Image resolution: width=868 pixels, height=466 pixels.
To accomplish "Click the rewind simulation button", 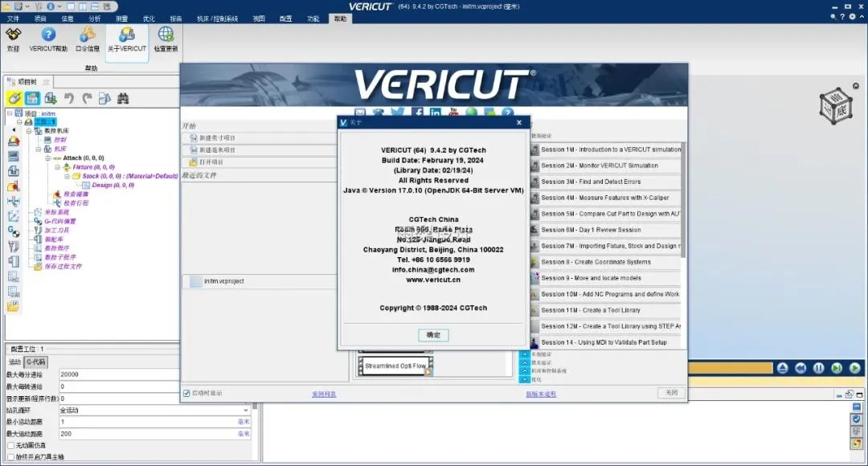I will (x=800, y=368).
